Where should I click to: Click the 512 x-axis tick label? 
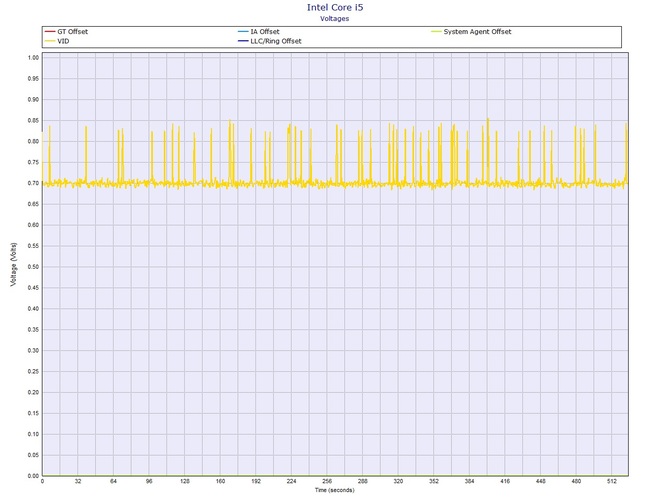612,481
